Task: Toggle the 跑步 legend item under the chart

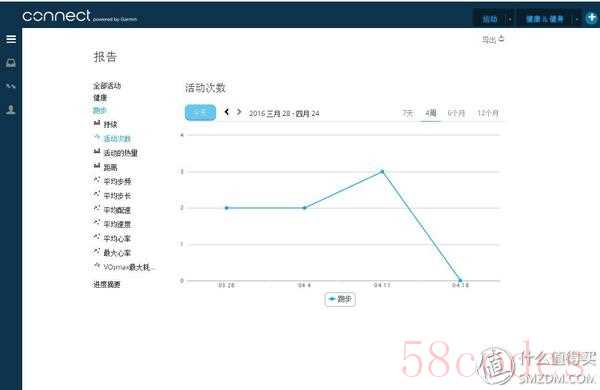Action: pos(340,299)
